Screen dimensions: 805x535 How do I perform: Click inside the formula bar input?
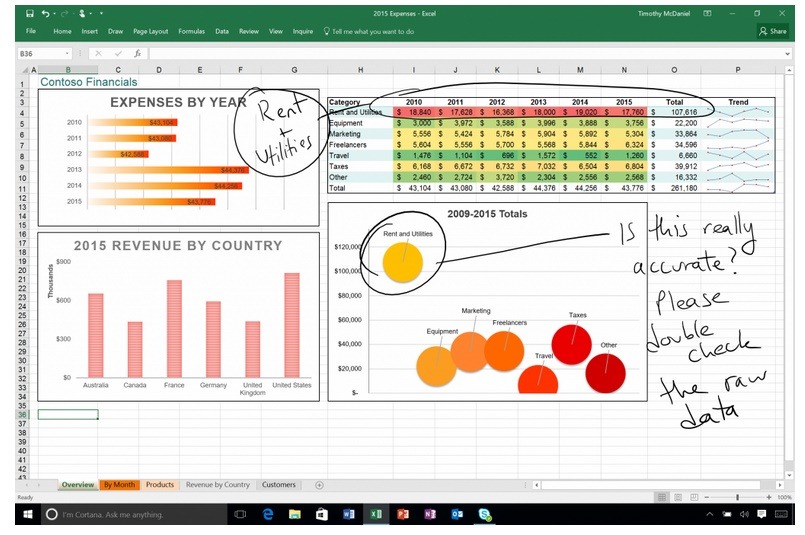(x=465, y=53)
